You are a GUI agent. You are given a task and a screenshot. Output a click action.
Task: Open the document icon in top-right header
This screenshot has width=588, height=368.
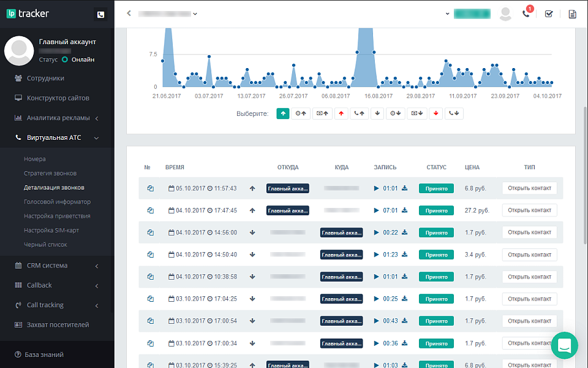pyautogui.click(x=573, y=13)
